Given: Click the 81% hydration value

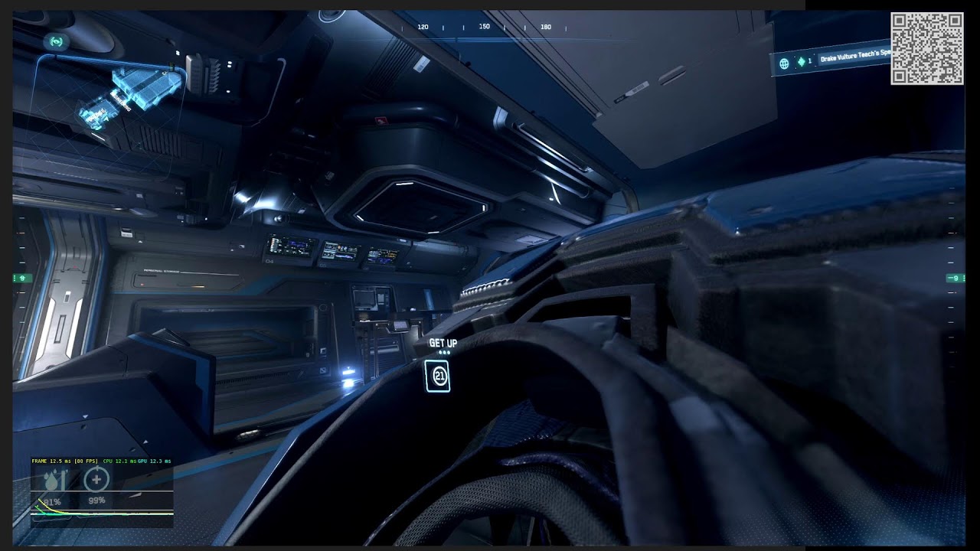Looking at the screenshot, I should coord(52,502).
